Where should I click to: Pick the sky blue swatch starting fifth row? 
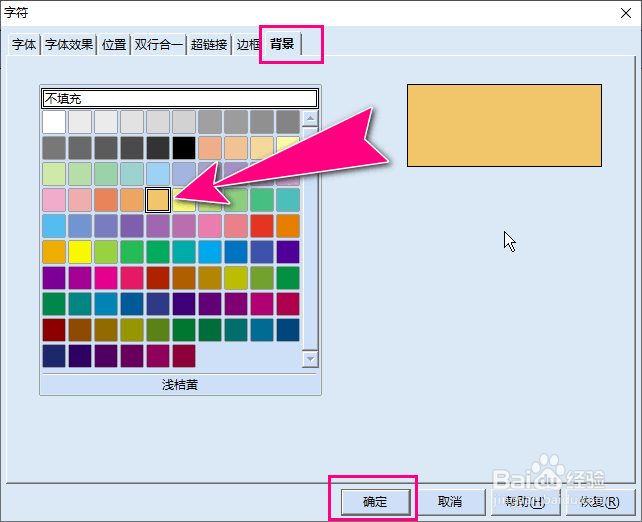[x=54, y=226]
